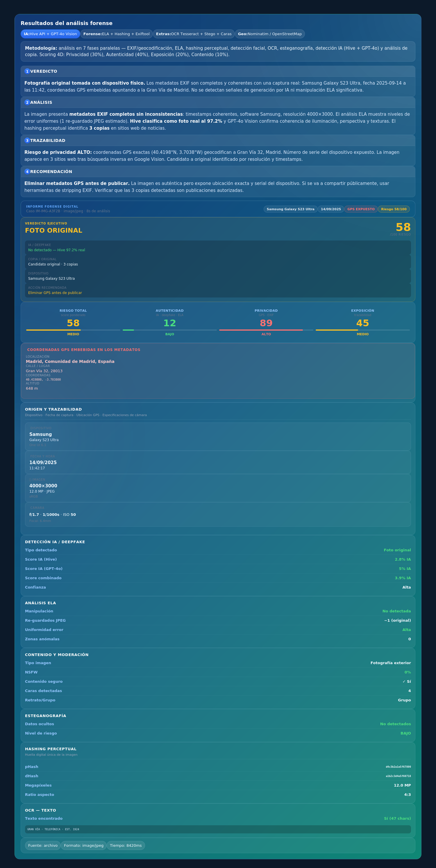
Task: Click the number 1 badge beside VEREDICTO
Action: pyautogui.click(x=27, y=72)
